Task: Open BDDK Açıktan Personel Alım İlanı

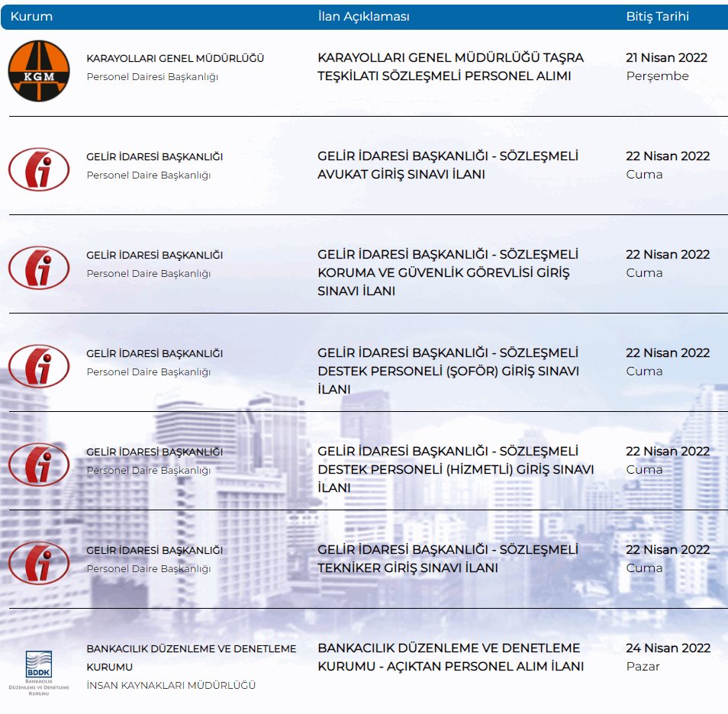Action: (450, 658)
